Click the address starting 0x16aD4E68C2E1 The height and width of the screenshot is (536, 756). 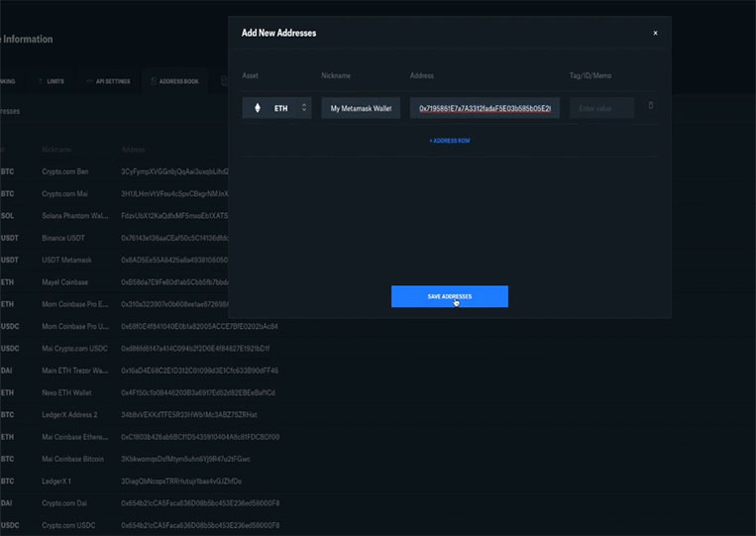(x=199, y=371)
